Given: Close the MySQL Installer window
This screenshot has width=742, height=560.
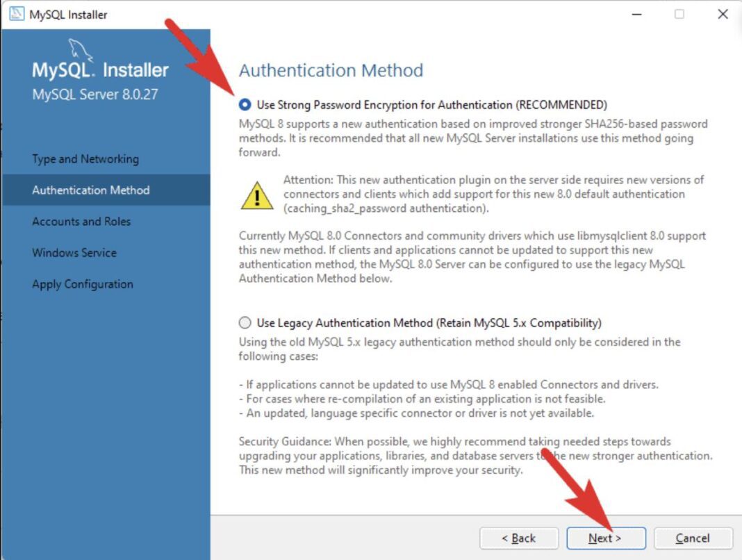Looking at the screenshot, I should point(723,14).
